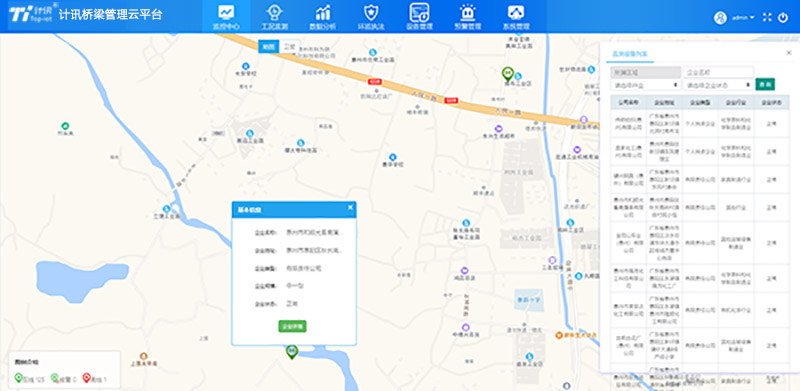Open the device management screen icon
This screenshot has height=391, width=800.
click(x=419, y=17)
